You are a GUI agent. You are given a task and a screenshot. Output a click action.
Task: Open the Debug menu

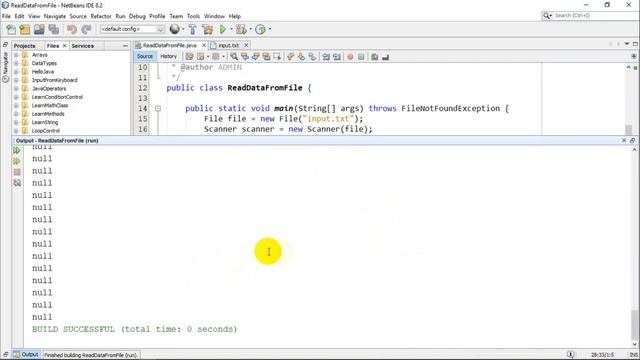137,16
